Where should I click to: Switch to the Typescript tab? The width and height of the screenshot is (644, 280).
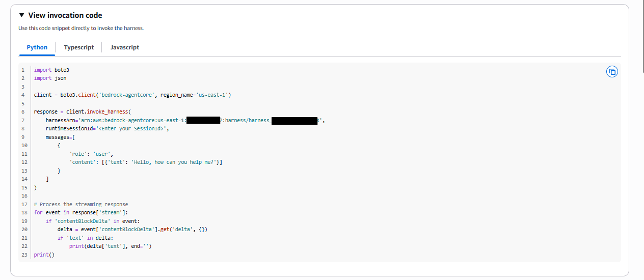78,47
